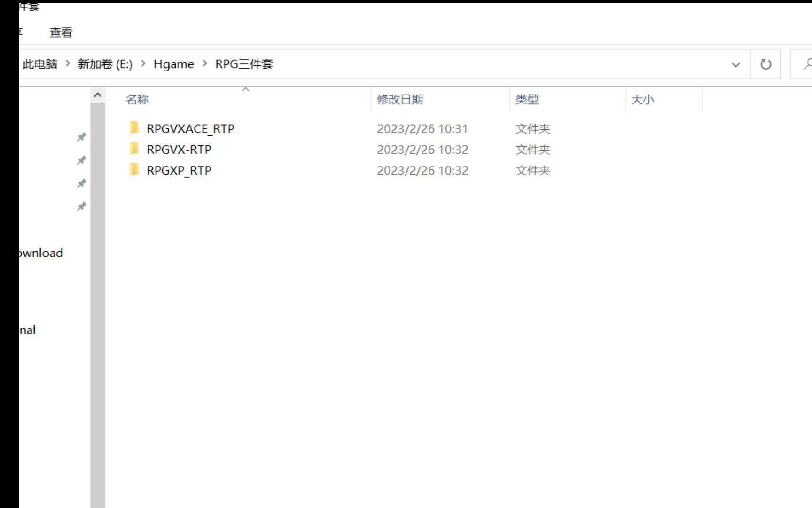Click the topmost pin icon in the sidebar
The image size is (812, 508).
[x=81, y=137]
